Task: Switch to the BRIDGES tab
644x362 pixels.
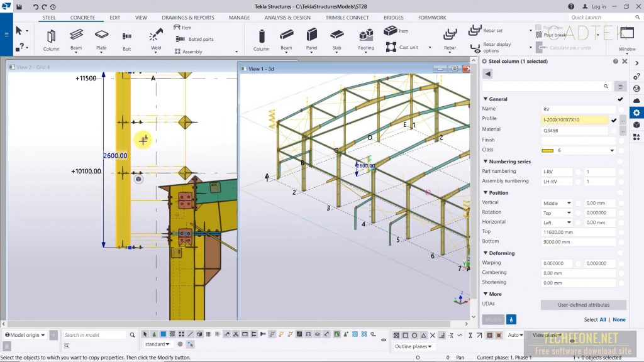Action: (394, 18)
